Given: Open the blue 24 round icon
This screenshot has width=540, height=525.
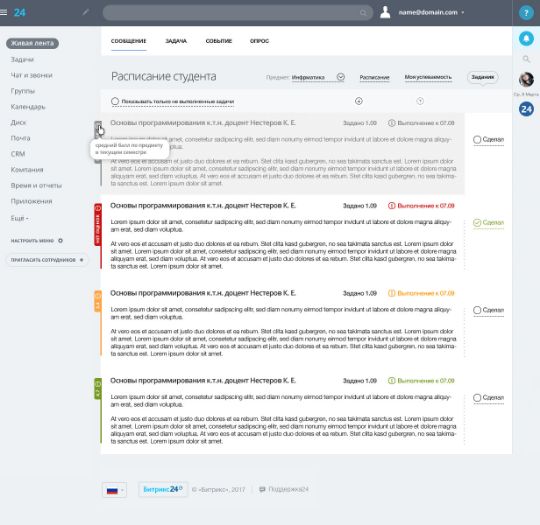Looking at the screenshot, I should pos(526,109).
